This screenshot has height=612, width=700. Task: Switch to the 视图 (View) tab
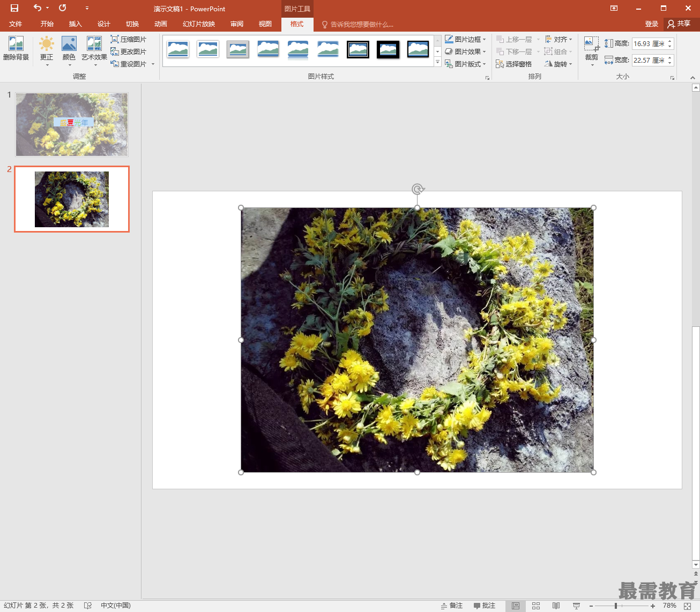tap(265, 24)
